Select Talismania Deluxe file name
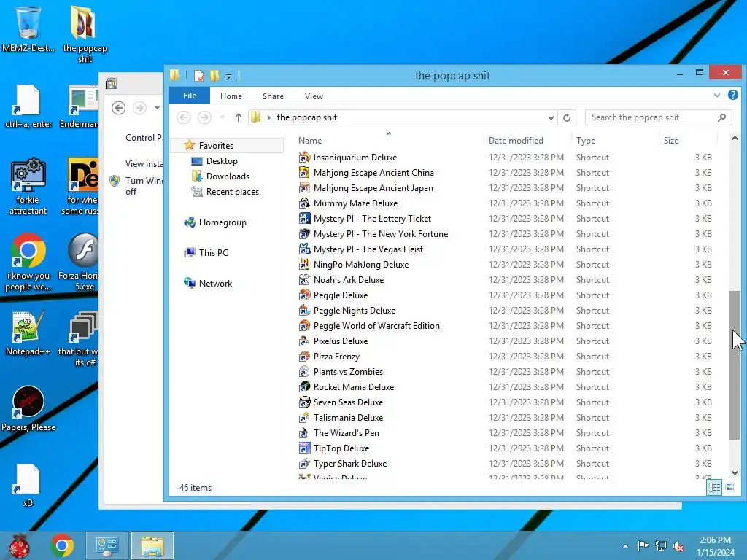 tap(348, 418)
